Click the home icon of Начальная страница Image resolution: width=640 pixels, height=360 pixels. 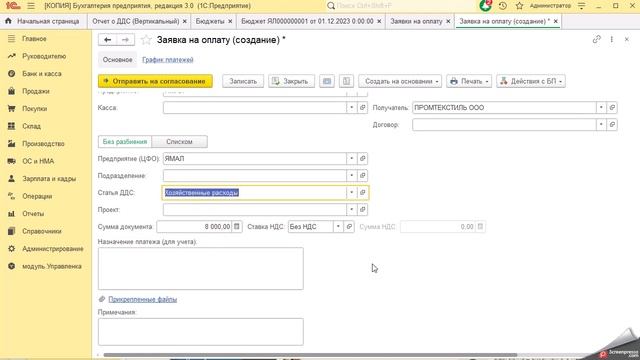tap(8, 21)
